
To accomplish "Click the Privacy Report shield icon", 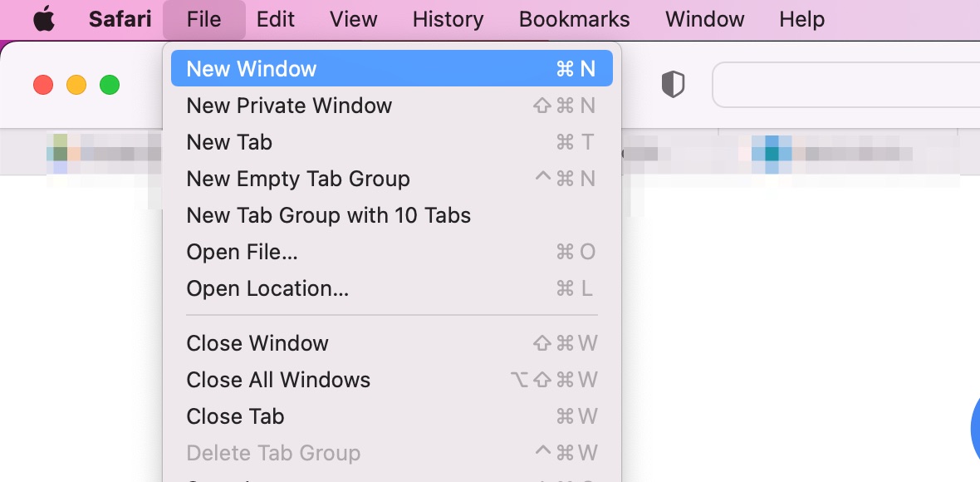I will (673, 85).
